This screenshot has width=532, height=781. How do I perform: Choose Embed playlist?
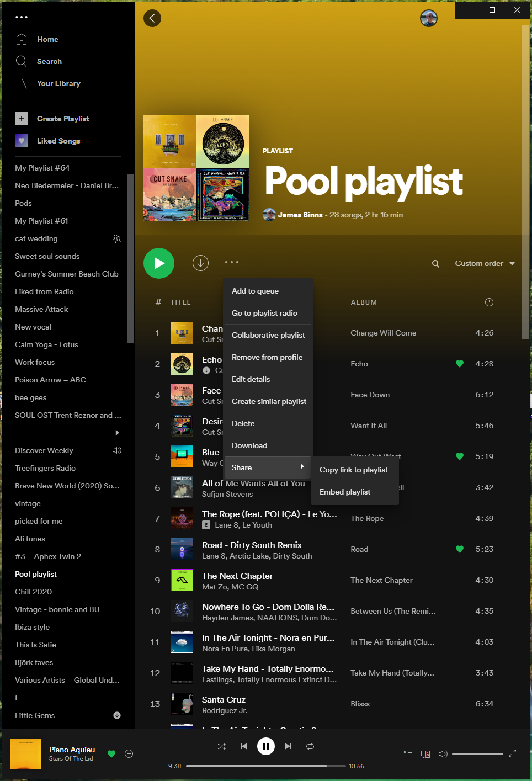[x=355, y=492]
